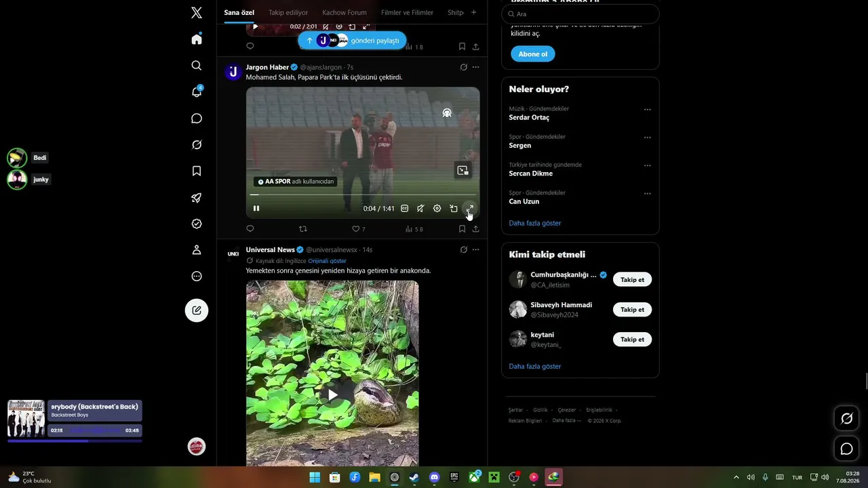Open Notifications bell in the sidebar

pyautogui.click(x=197, y=92)
